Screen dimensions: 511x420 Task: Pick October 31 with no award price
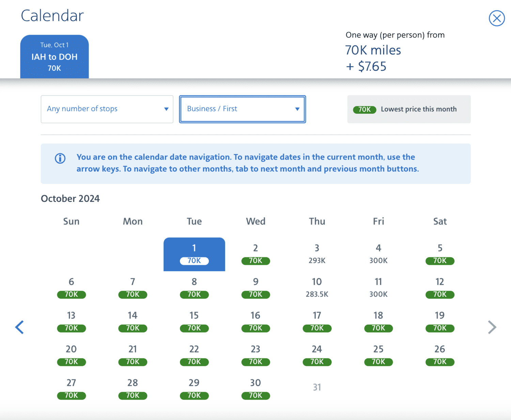[317, 387]
